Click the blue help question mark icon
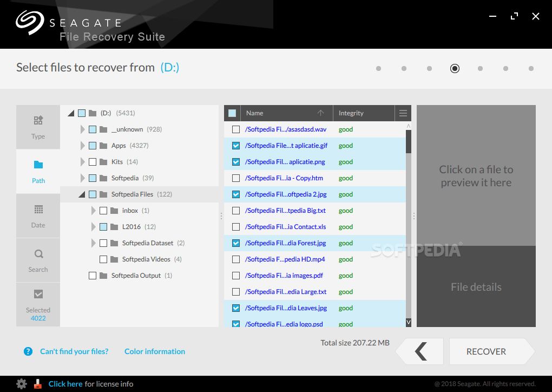Image resolution: width=552 pixels, height=392 pixels. pos(28,351)
